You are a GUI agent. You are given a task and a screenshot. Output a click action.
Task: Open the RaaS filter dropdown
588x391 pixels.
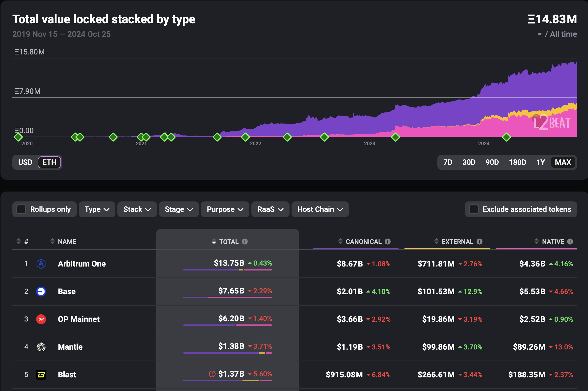pos(270,209)
